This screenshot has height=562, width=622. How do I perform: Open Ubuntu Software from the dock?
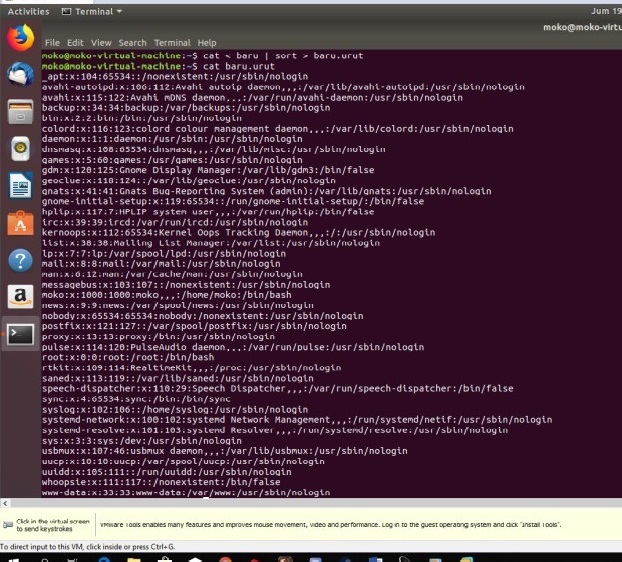click(20, 223)
